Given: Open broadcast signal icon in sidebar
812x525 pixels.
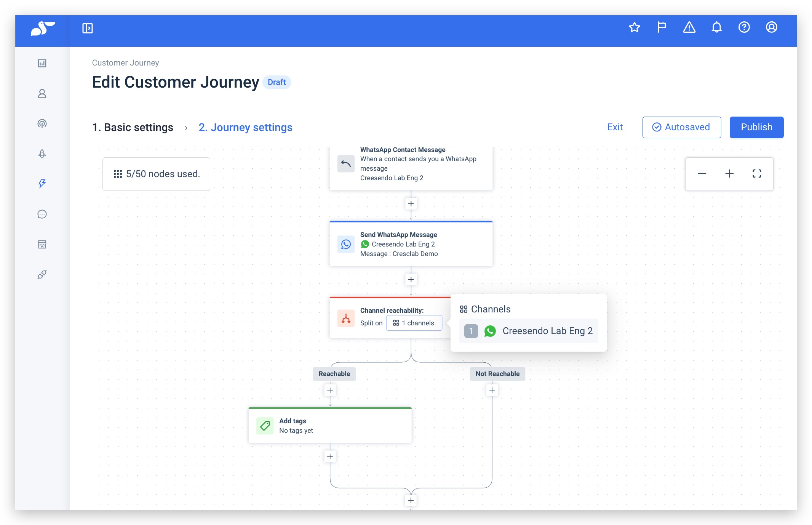Looking at the screenshot, I should pos(42,123).
